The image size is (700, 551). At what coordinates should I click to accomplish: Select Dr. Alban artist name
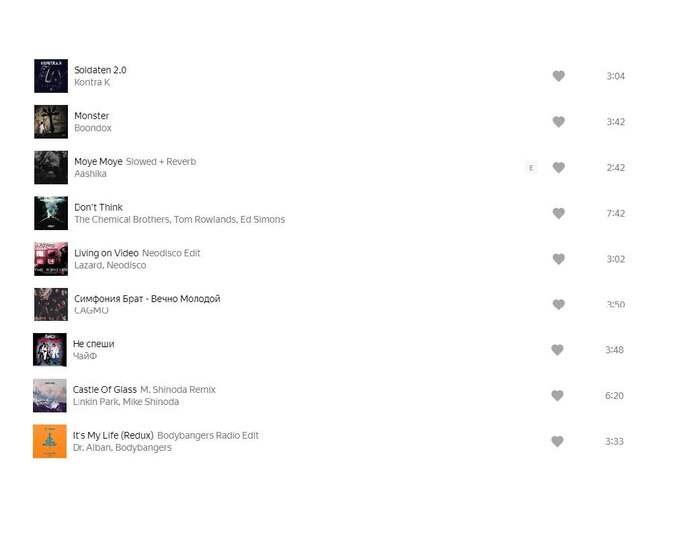coord(92,448)
